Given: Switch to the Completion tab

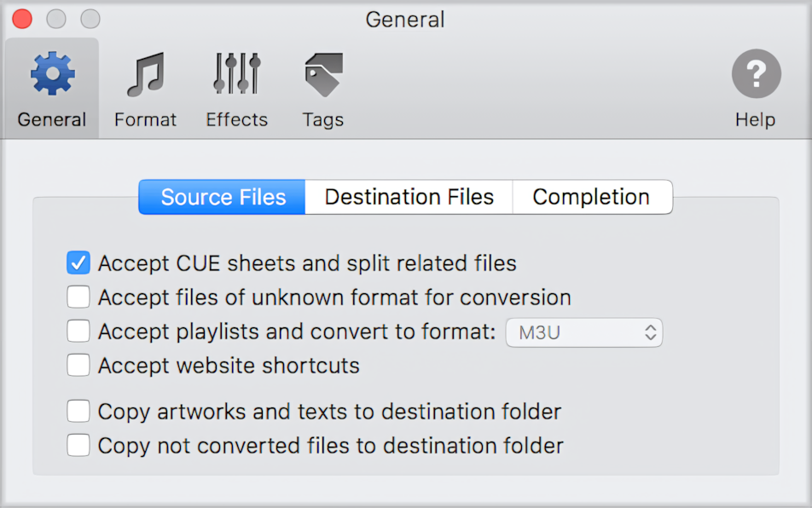Looking at the screenshot, I should click(x=593, y=197).
